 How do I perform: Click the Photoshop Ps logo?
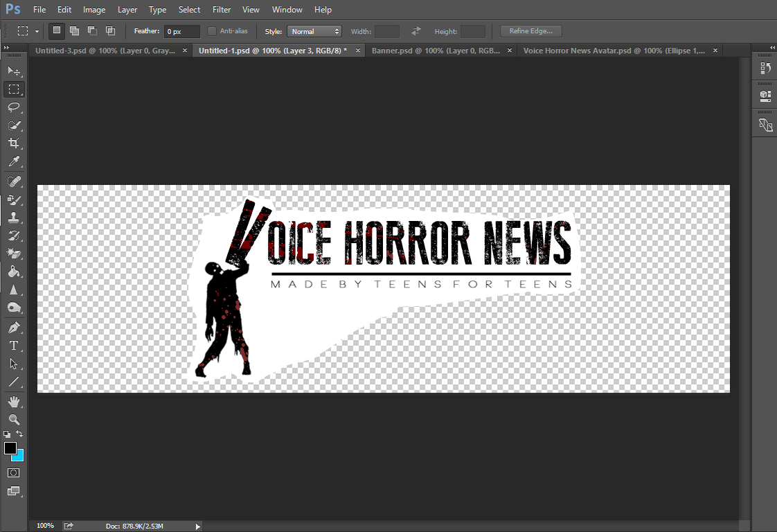tap(13, 9)
